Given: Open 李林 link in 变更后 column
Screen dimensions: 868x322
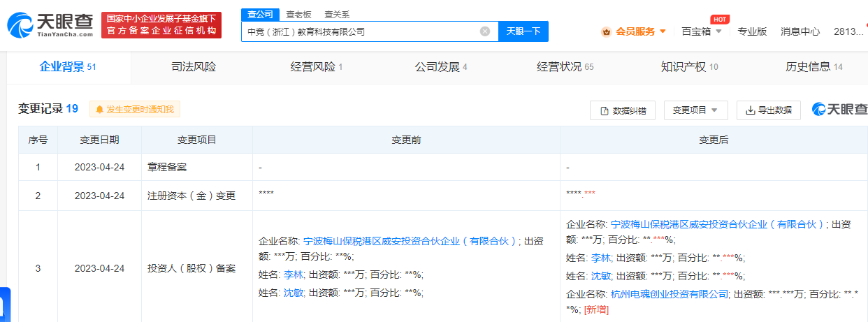Looking at the screenshot, I should click(600, 258).
